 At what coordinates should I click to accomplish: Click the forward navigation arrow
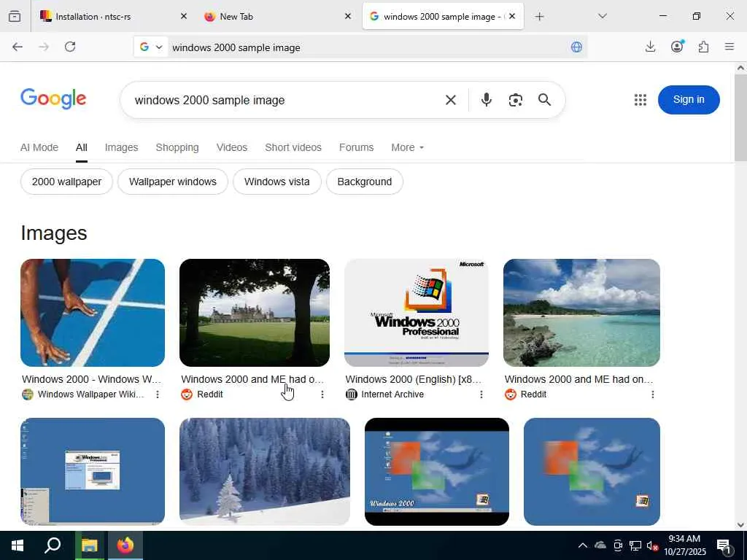[x=44, y=47]
